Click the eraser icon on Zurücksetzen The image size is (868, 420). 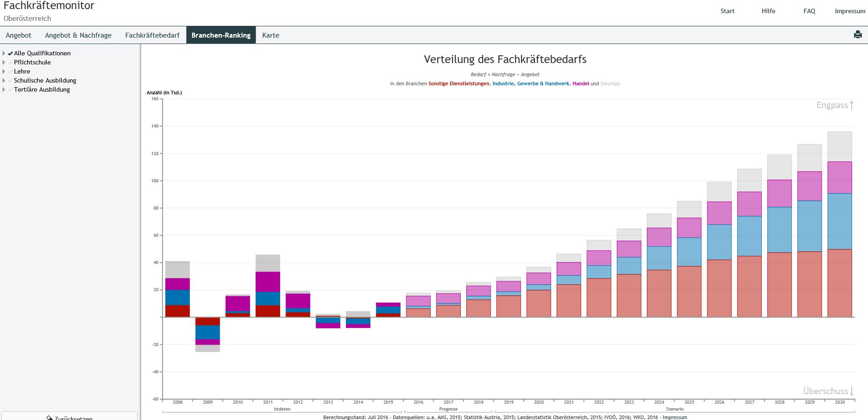49,418
